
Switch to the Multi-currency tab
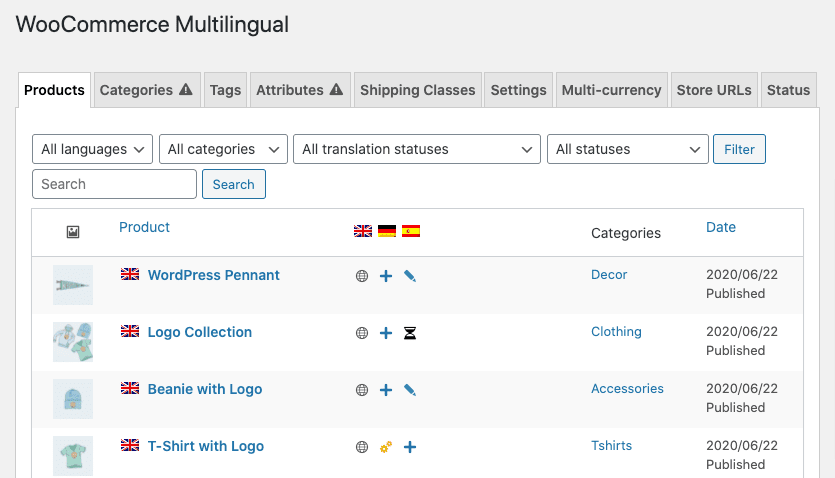point(611,90)
